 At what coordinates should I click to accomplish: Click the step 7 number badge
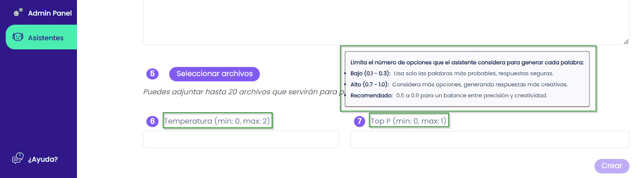(359, 121)
